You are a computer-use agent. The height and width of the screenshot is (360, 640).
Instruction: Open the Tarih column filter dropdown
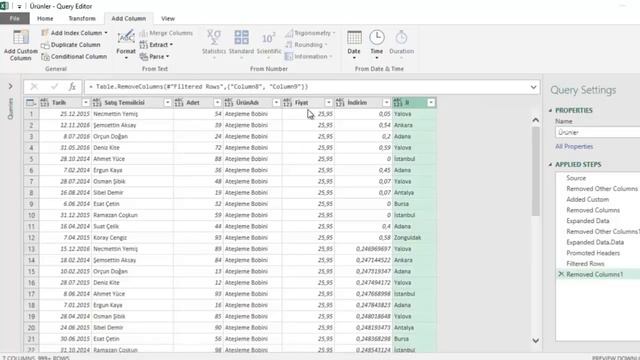click(x=85, y=102)
